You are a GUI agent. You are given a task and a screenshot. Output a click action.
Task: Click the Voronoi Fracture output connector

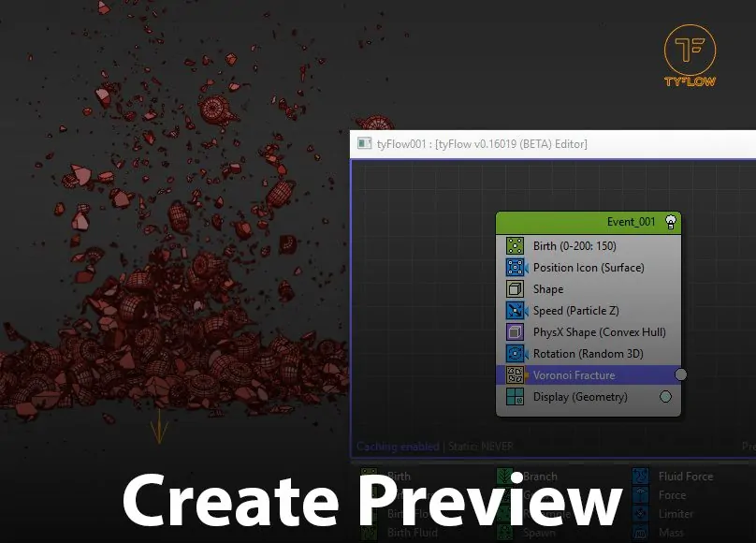[x=681, y=374]
